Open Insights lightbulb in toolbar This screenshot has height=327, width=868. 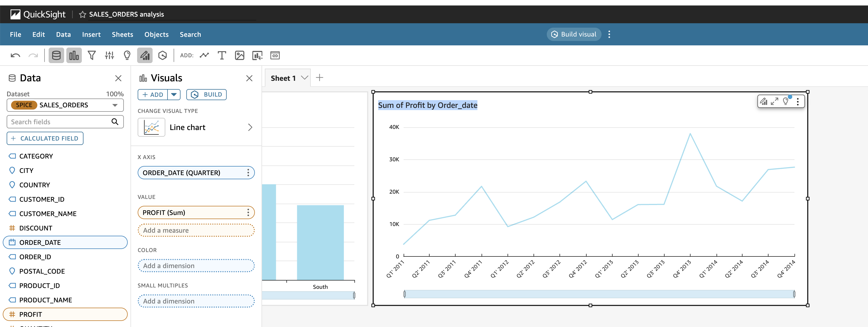click(127, 55)
